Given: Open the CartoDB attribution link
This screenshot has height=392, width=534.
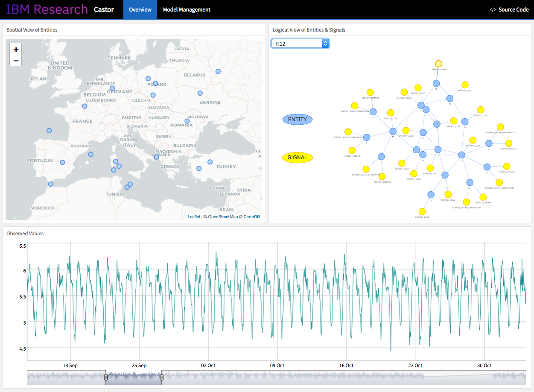Looking at the screenshot, I should click(x=251, y=217).
